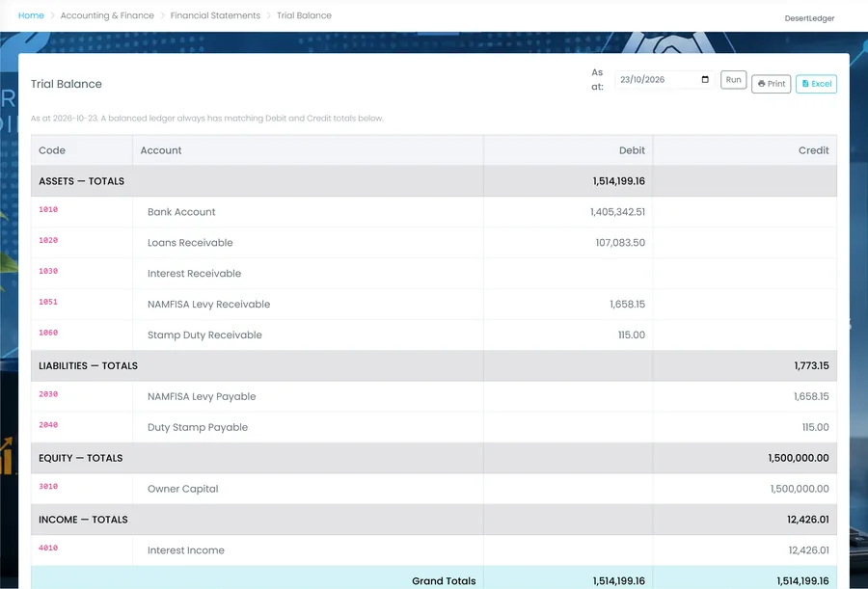
Task: Click Loans Receivable debit 107,083.50
Action: [x=620, y=243]
